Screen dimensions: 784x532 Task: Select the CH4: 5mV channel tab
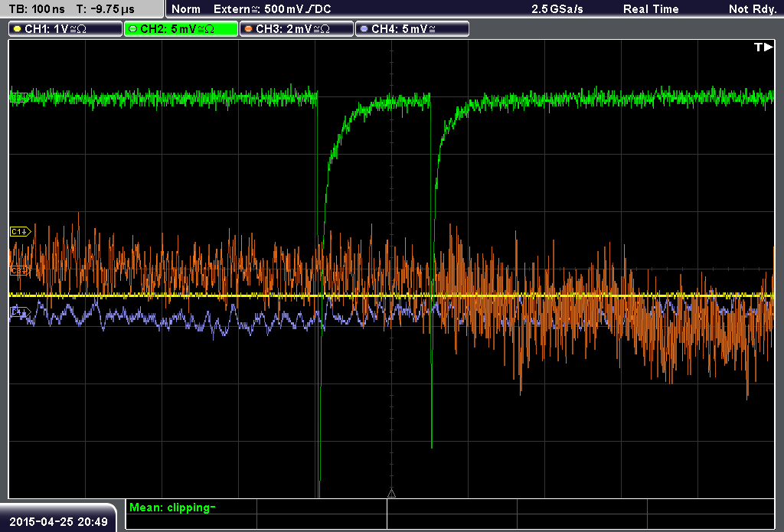pyautogui.click(x=412, y=29)
